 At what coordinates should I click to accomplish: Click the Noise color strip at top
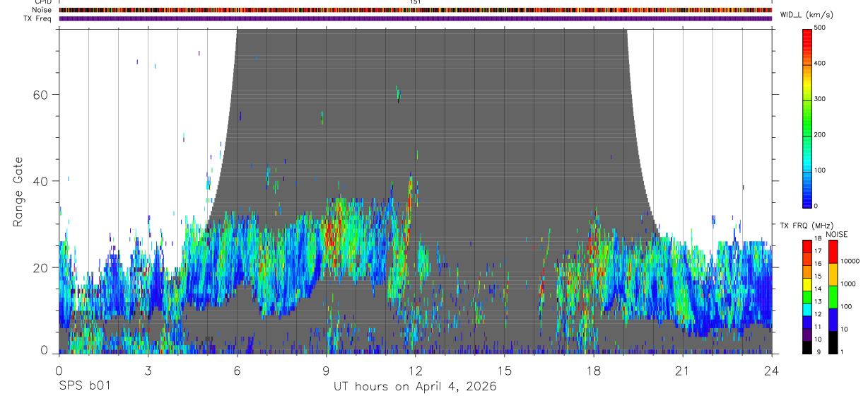click(x=416, y=10)
